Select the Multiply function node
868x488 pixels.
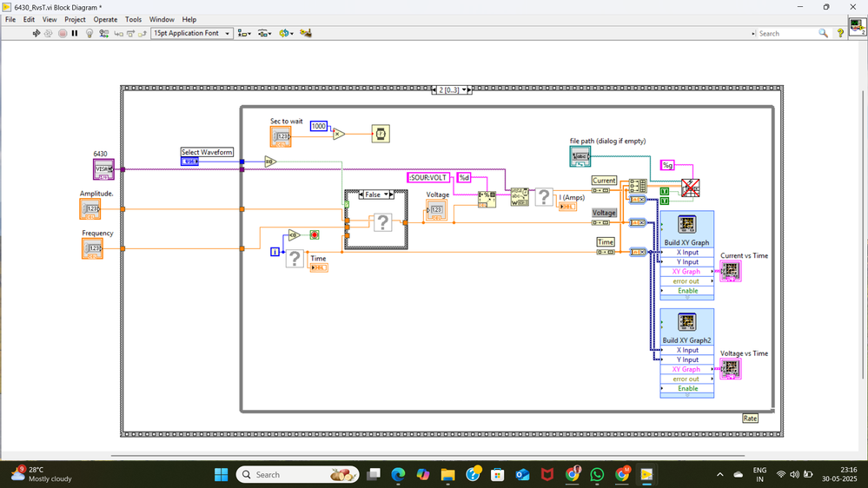(x=339, y=134)
